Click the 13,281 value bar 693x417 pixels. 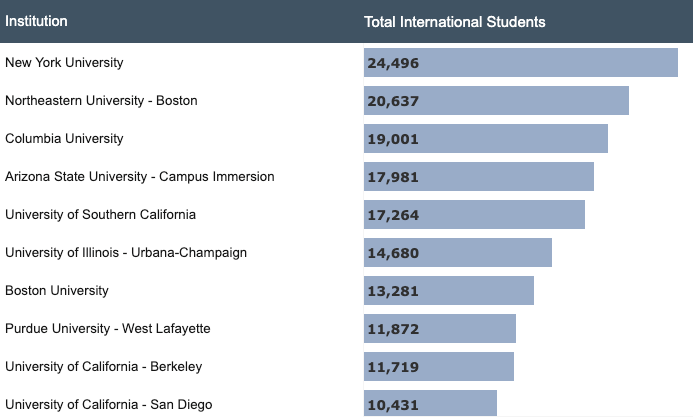tap(449, 291)
